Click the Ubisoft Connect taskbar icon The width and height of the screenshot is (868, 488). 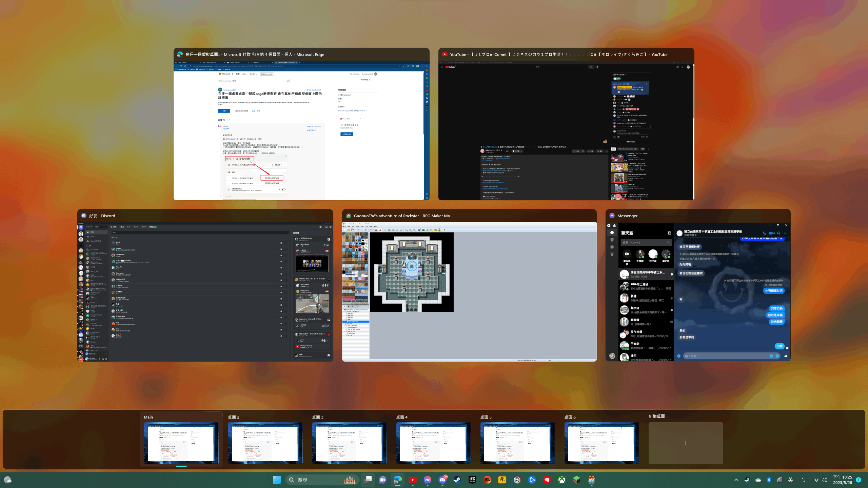coord(517,480)
